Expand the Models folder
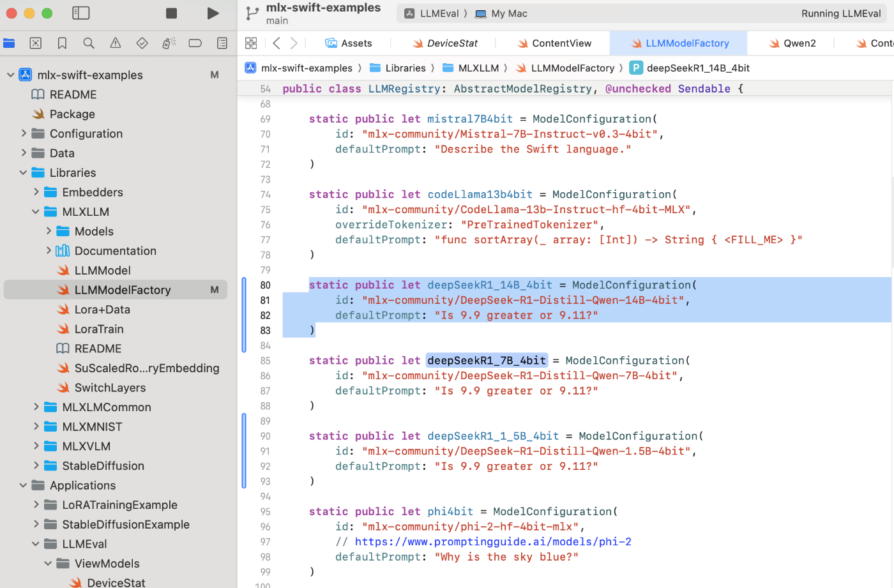 click(49, 231)
